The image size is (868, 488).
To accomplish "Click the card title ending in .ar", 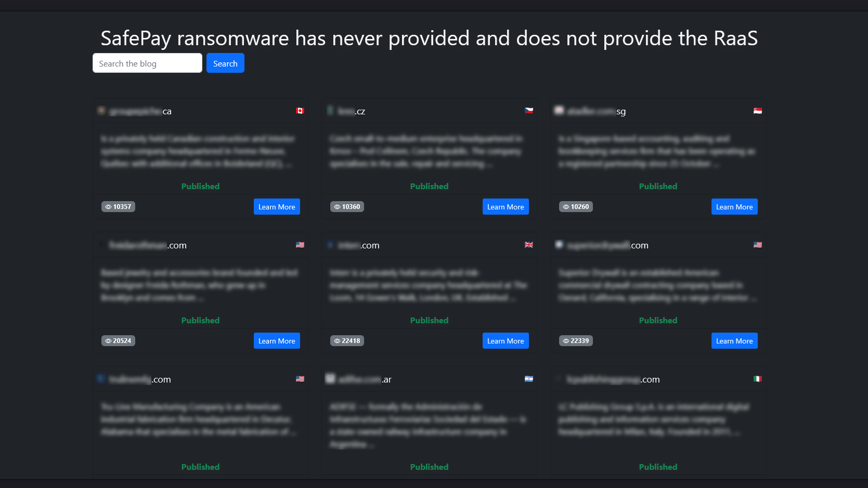I will pos(365,379).
